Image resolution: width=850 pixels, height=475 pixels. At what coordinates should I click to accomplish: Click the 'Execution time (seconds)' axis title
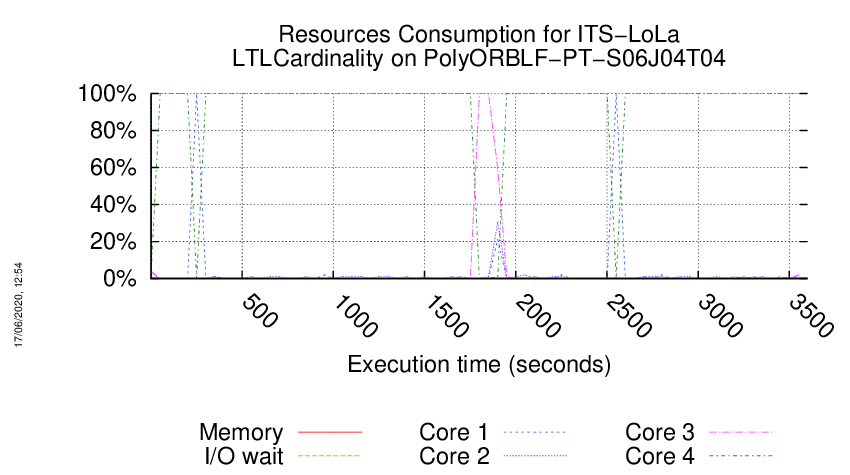click(x=479, y=364)
